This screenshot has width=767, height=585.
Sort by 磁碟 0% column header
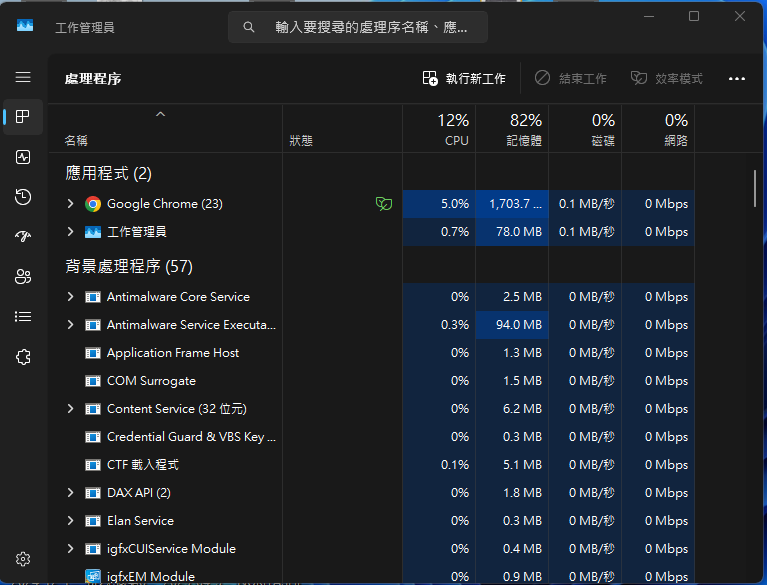(x=585, y=129)
